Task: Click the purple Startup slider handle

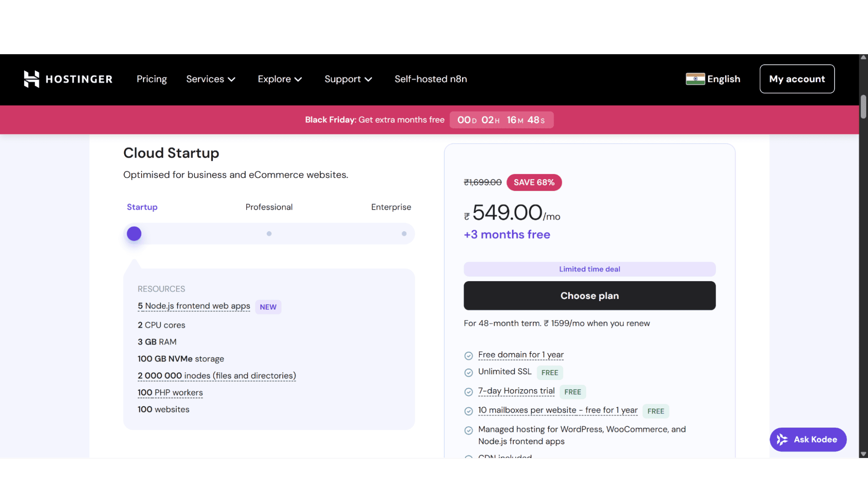Action: click(134, 234)
